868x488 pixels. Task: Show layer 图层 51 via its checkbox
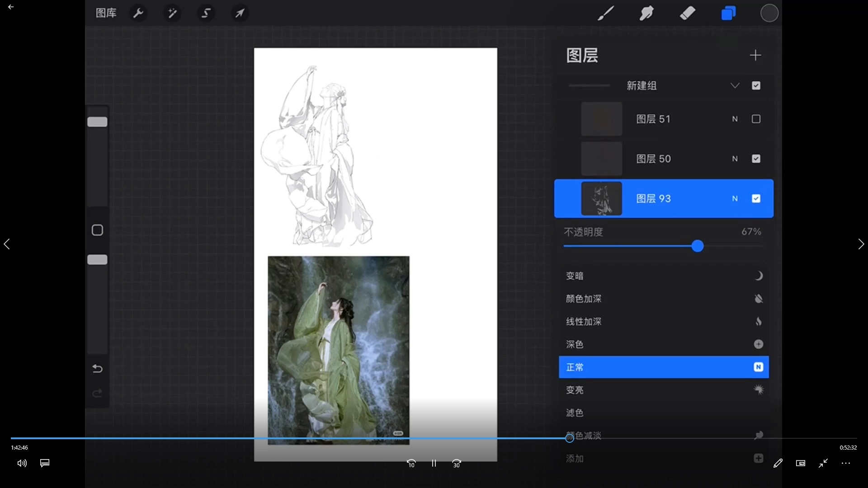[756, 119]
